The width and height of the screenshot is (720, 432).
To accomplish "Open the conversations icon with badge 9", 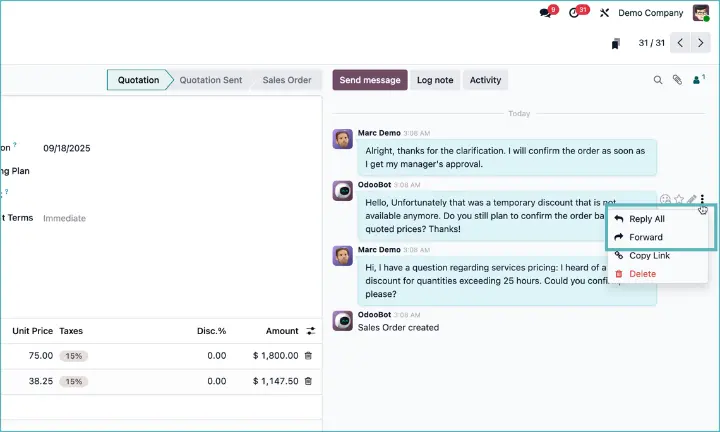I will tap(546, 13).
